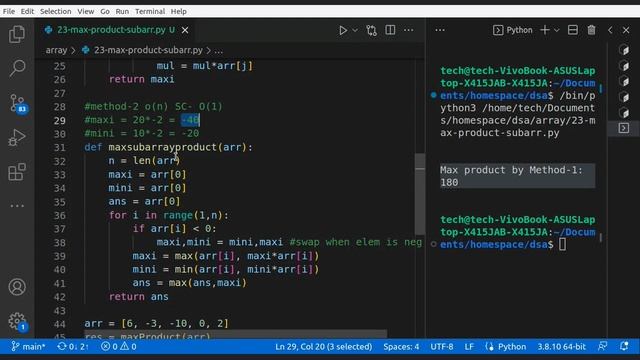This screenshot has height=360, width=640.
Task: Click '#method-2 o(n) SC- O(1)' comment
Action: coord(153,107)
